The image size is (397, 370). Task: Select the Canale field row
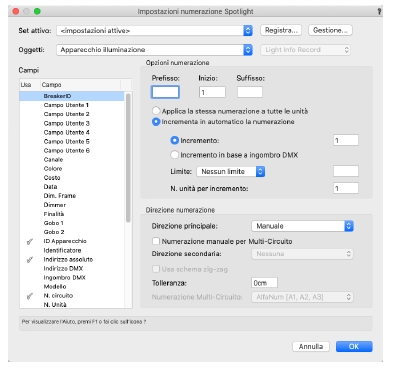coord(72,160)
